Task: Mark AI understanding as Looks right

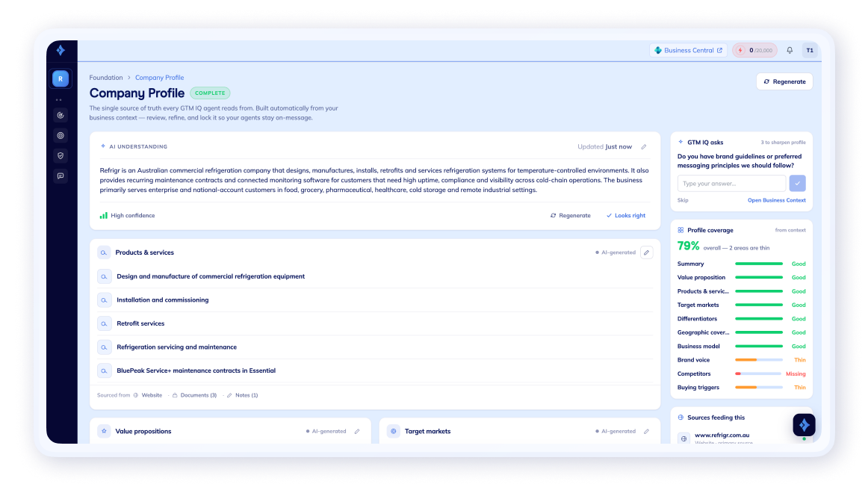Action: click(625, 215)
